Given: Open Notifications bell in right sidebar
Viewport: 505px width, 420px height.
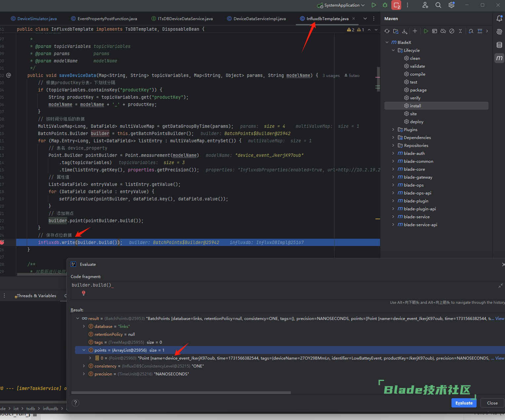Looking at the screenshot, I should coord(499,18).
